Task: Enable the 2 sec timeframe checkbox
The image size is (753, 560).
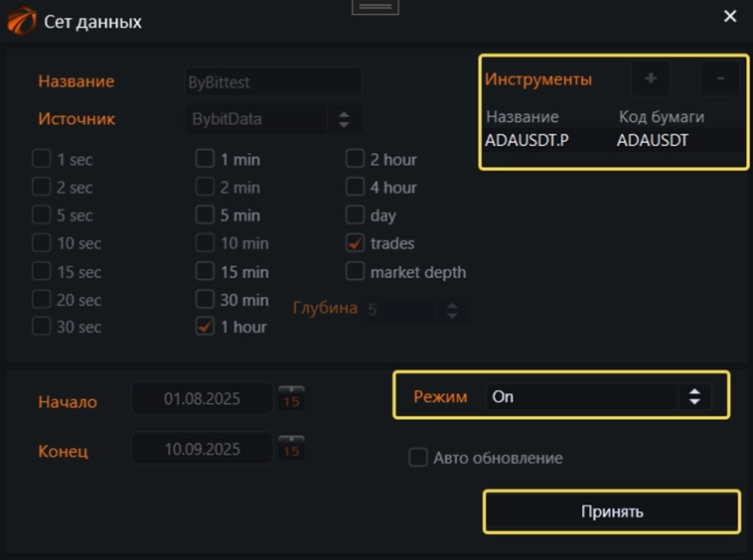Action: tap(42, 187)
